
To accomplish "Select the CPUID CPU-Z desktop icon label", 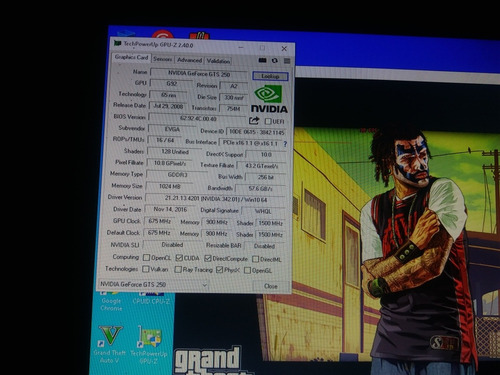I will 151,301.
